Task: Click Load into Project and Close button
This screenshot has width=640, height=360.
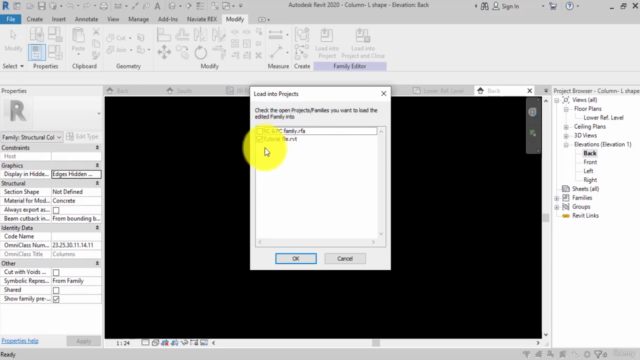Action: 363,43
